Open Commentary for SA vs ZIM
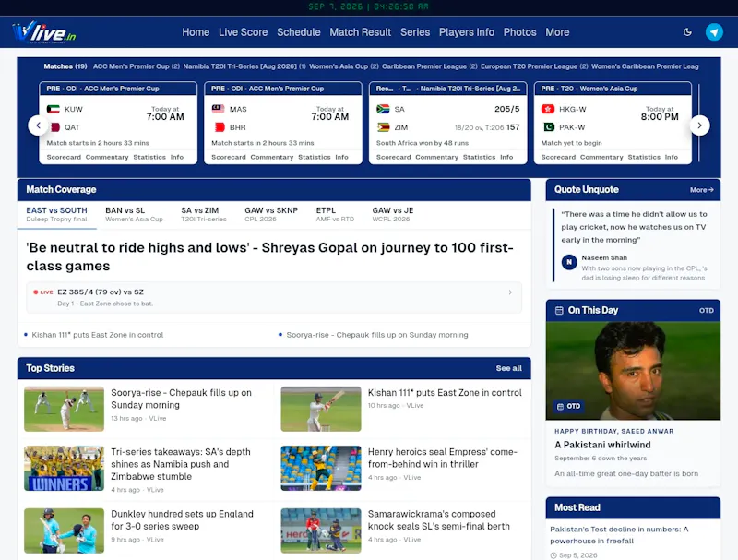This screenshot has width=738, height=560. pyautogui.click(x=436, y=157)
